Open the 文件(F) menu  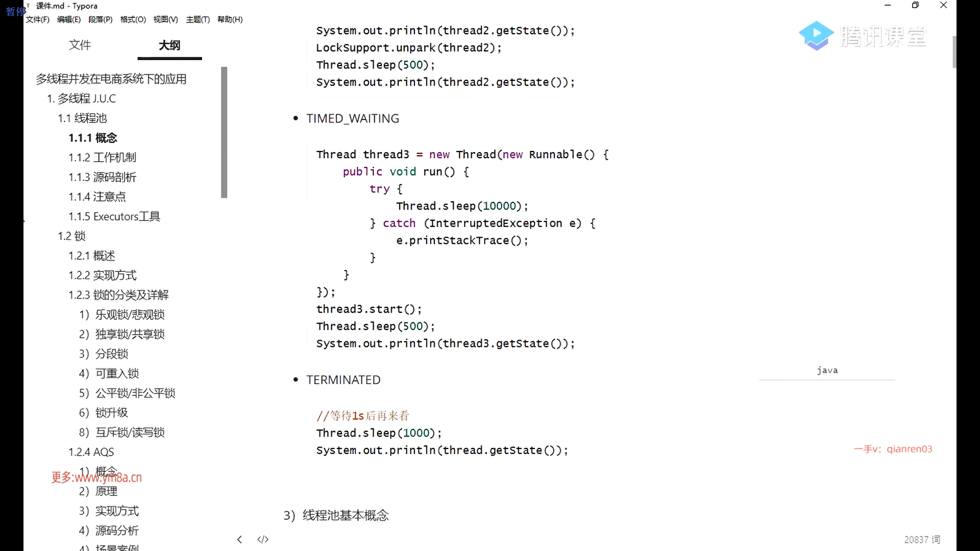coord(37,19)
